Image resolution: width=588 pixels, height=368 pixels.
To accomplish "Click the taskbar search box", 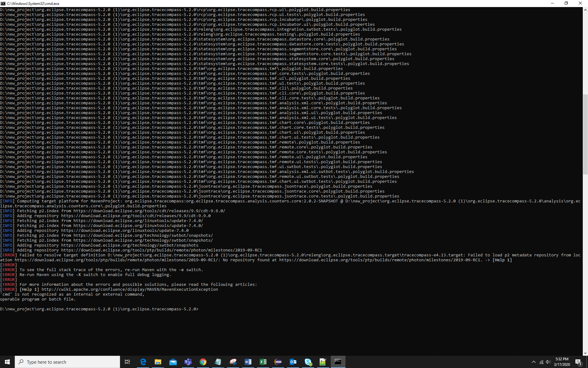I will 67,362.
